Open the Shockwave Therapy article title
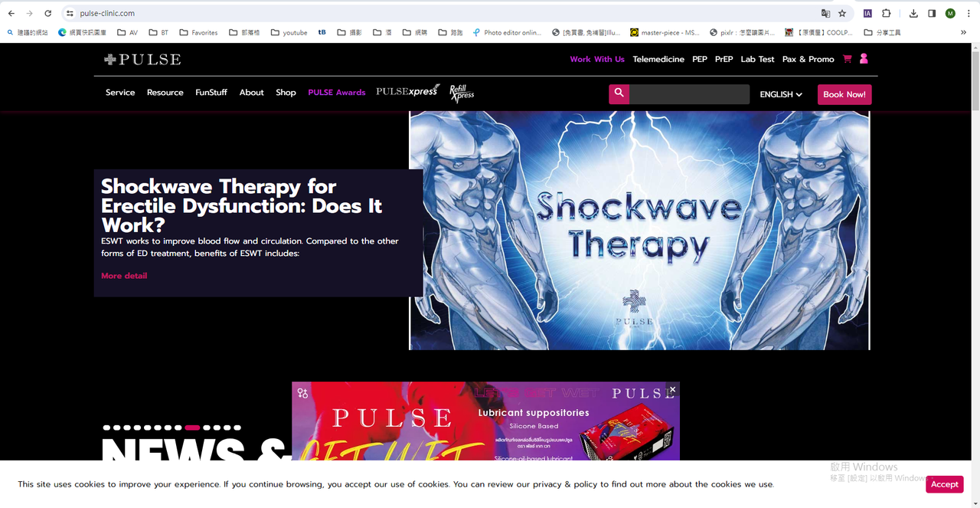 point(242,205)
